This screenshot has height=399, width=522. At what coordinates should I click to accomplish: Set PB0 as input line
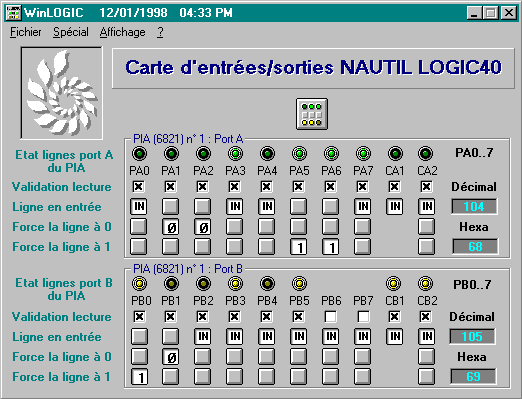click(x=139, y=336)
